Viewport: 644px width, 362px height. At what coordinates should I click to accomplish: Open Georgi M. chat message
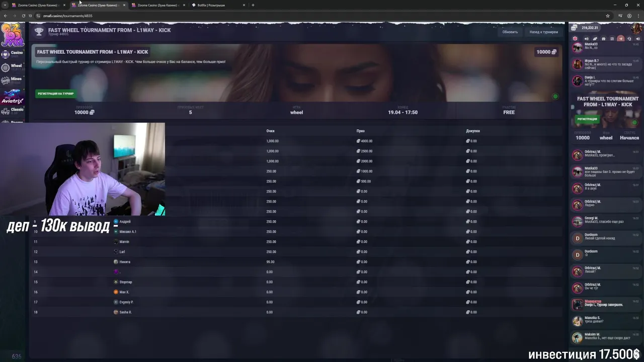pyautogui.click(x=606, y=221)
